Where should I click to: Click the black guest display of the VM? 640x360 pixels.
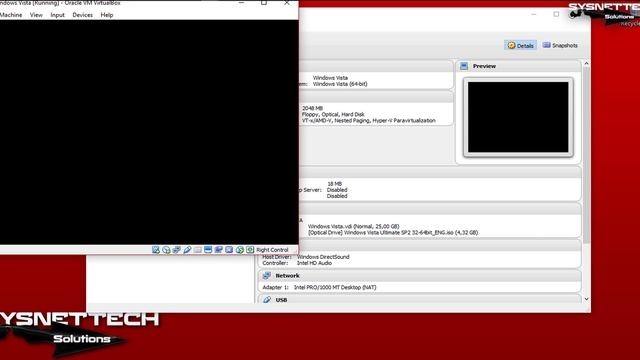[x=149, y=132]
